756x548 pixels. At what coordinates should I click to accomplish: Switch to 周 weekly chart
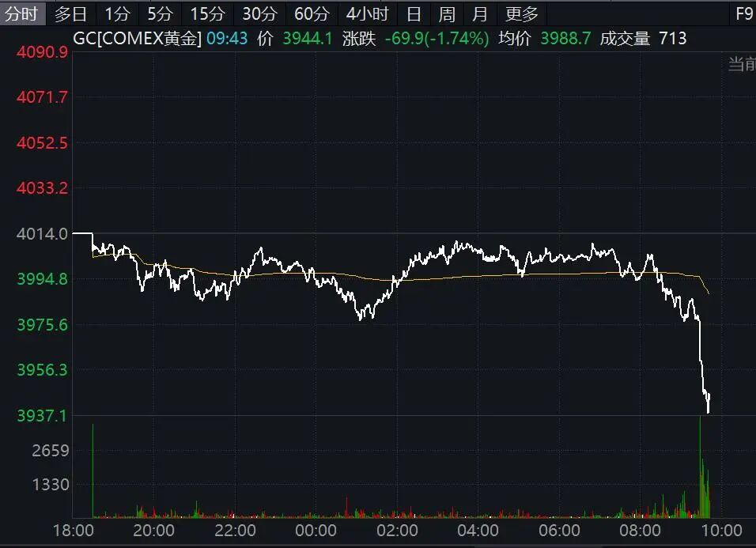(x=447, y=13)
